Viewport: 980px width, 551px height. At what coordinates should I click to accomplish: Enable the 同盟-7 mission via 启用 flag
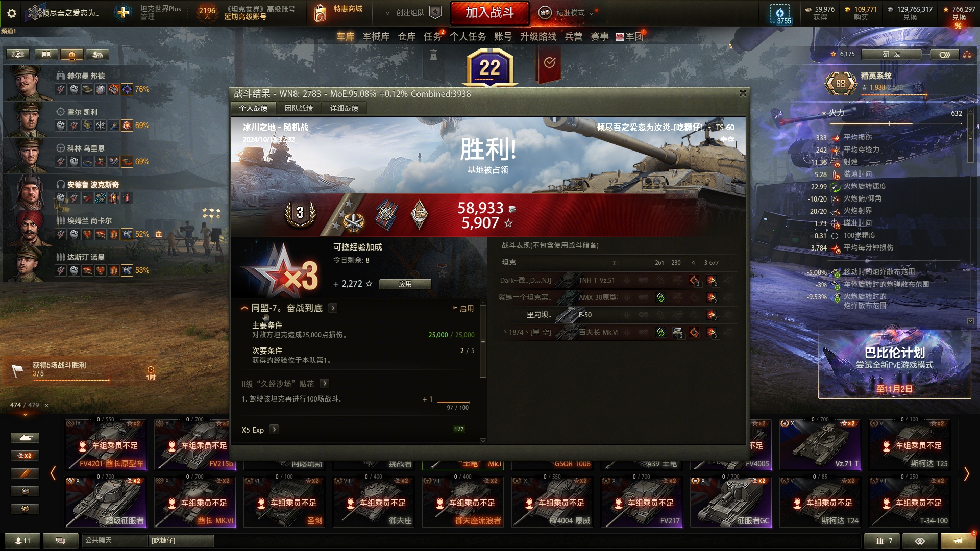tap(463, 309)
